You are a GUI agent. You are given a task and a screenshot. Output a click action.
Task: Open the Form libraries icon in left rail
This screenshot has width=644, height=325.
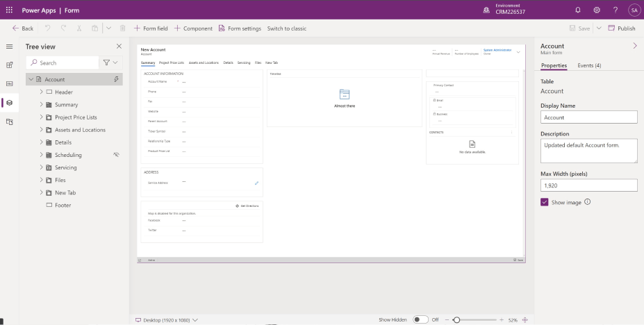[x=10, y=122]
